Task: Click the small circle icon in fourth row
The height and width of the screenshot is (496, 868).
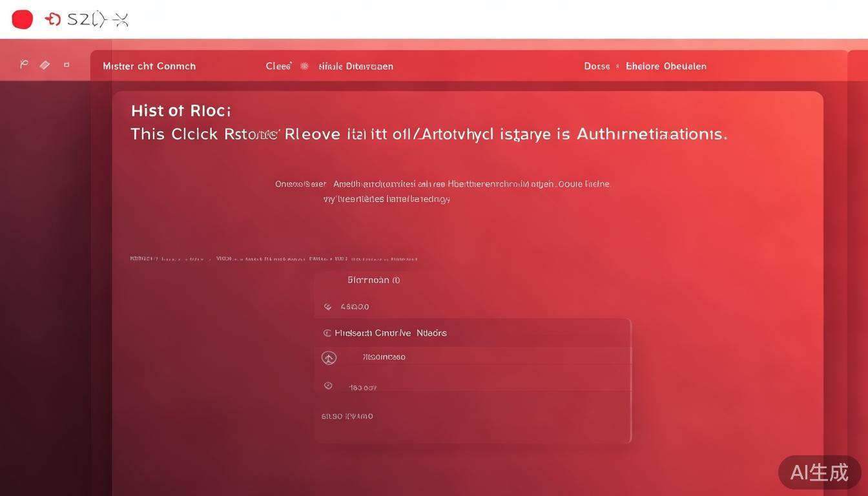Action: 328,386
